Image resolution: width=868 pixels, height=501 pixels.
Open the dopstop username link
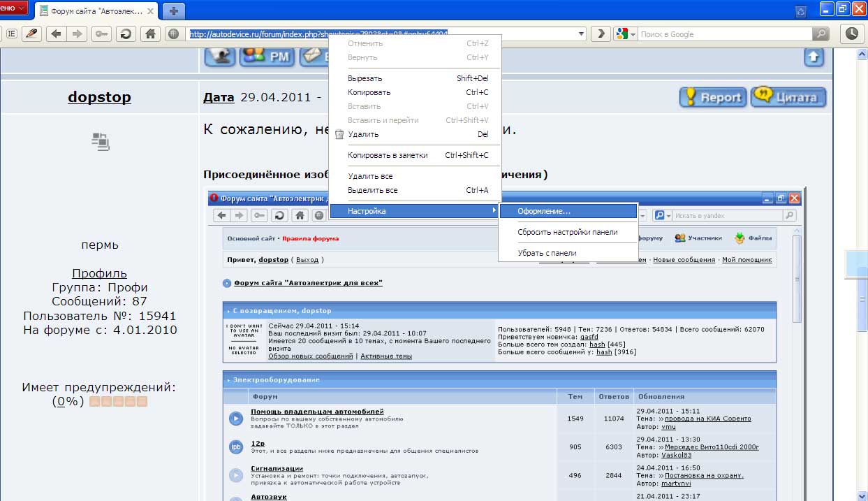pyautogui.click(x=99, y=97)
